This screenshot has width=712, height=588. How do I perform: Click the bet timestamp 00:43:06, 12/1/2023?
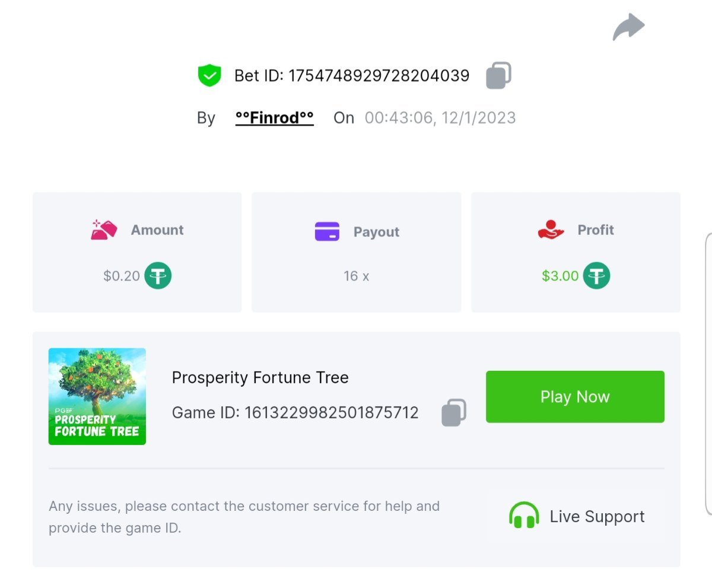(440, 118)
